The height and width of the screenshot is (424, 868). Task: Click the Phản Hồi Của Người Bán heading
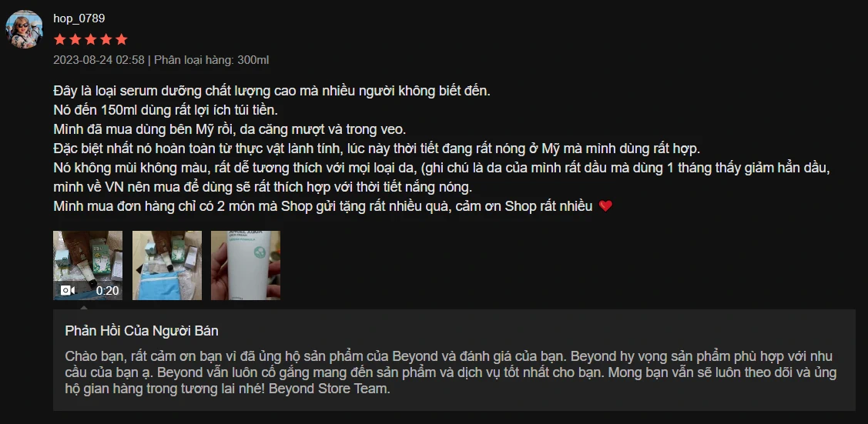142,331
